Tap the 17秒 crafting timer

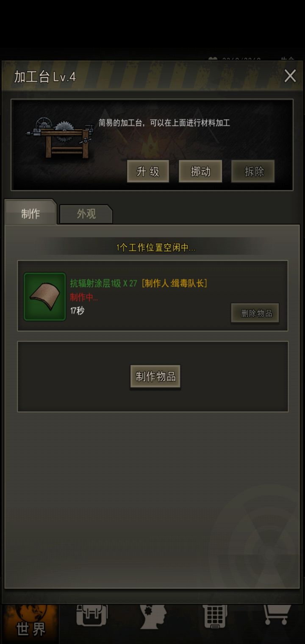pyautogui.click(x=77, y=311)
